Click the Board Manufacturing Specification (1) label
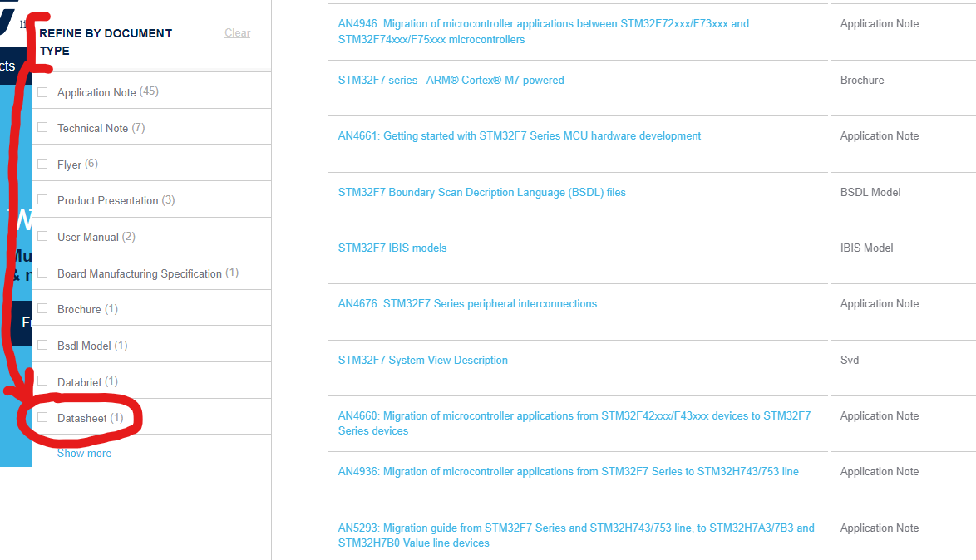This screenshot has width=976, height=560. pos(147,273)
